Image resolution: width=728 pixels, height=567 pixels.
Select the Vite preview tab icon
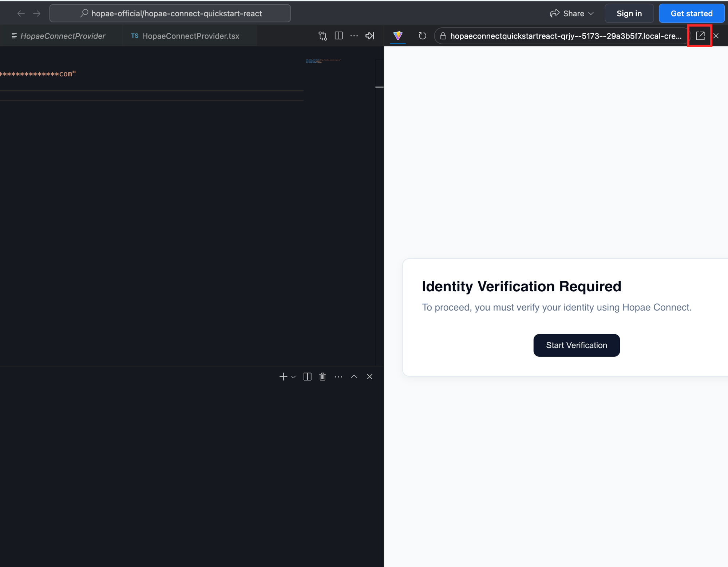[398, 35]
